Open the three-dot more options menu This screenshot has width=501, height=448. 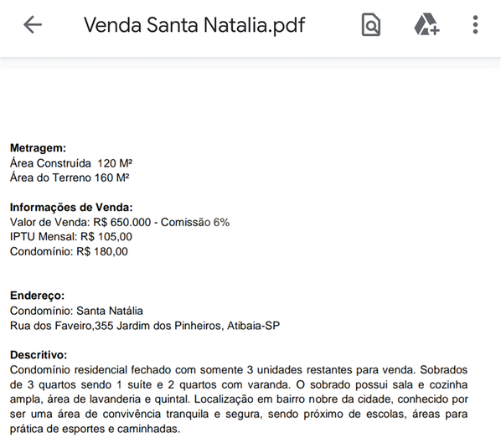475,24
